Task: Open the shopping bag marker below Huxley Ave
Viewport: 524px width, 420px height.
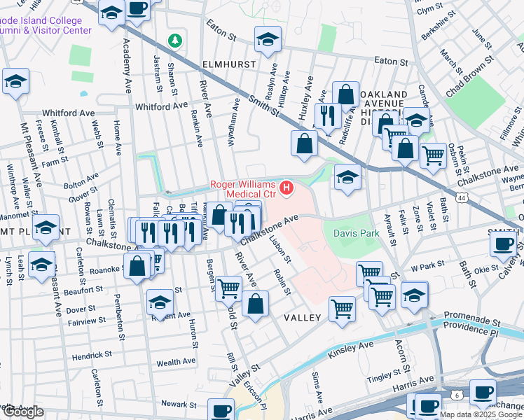Action: point(304,146)
